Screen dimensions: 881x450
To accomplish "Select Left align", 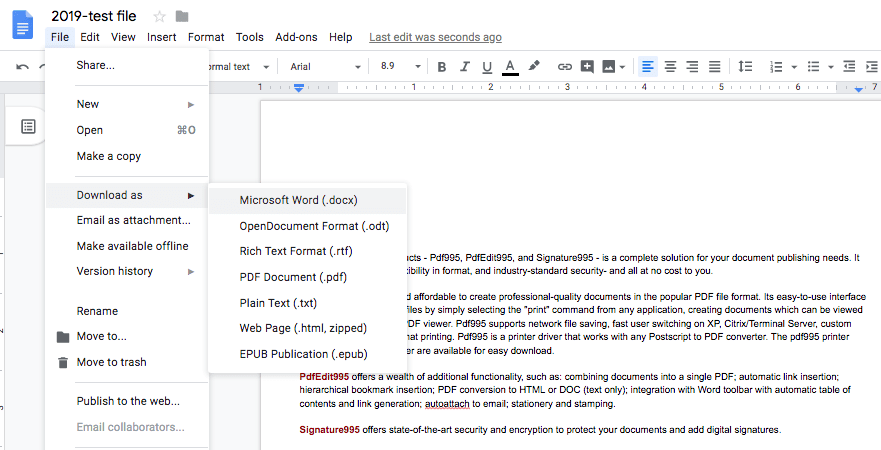I will click(647, 67).
